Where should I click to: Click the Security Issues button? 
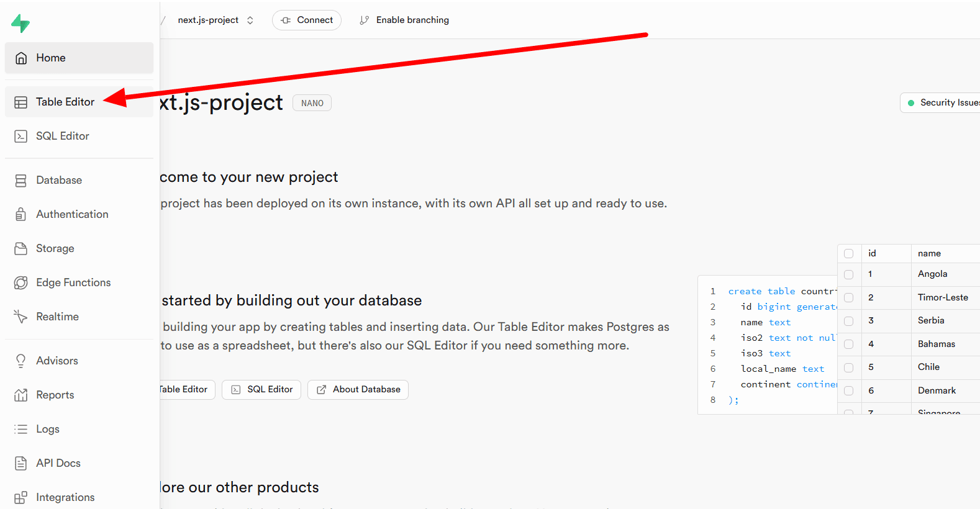[940, 103]
